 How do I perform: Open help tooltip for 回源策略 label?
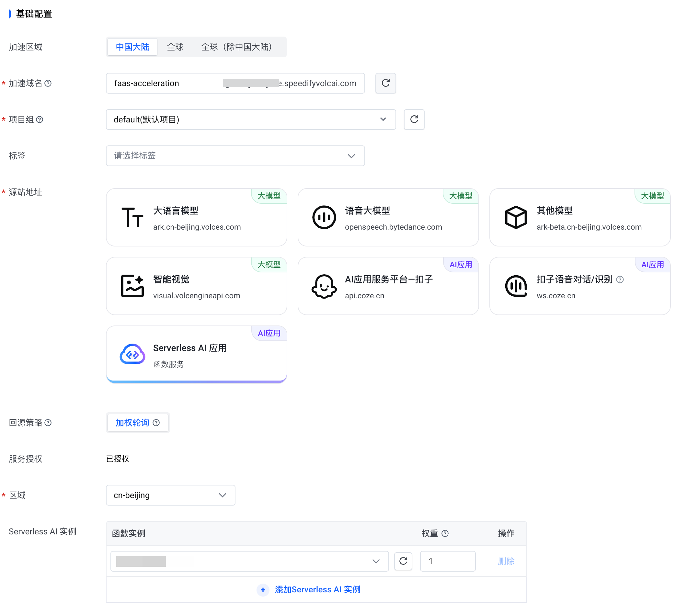coord(48,423)
